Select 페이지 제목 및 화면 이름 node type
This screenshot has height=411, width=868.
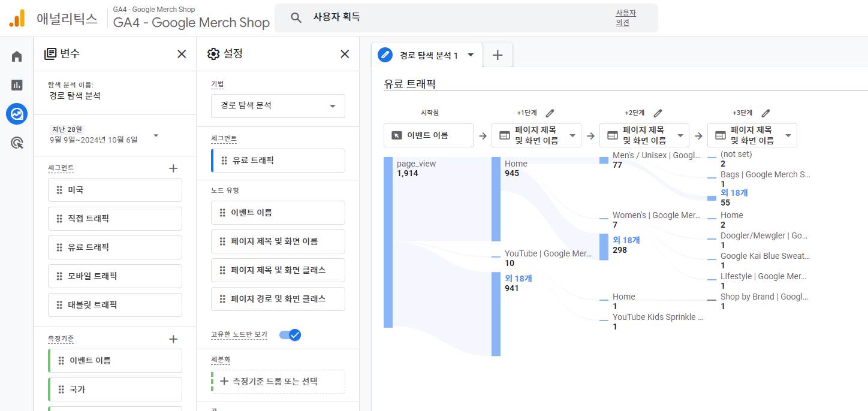(x=278, y=241)
